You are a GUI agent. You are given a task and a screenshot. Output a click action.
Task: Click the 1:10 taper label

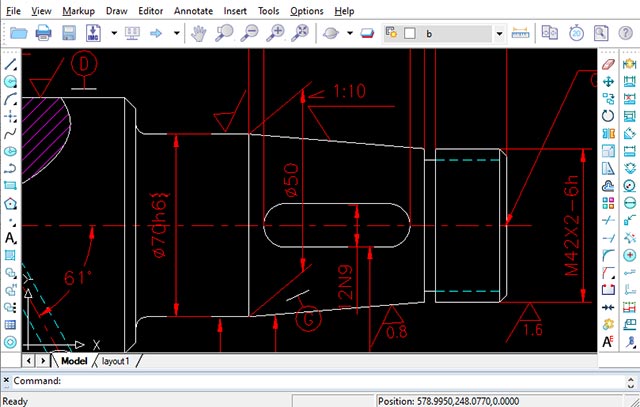point(349,91)
